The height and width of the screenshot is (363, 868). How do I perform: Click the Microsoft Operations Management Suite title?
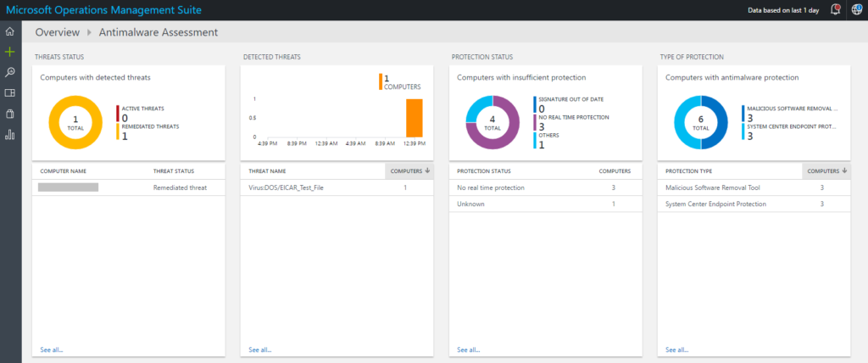point(103,10)
